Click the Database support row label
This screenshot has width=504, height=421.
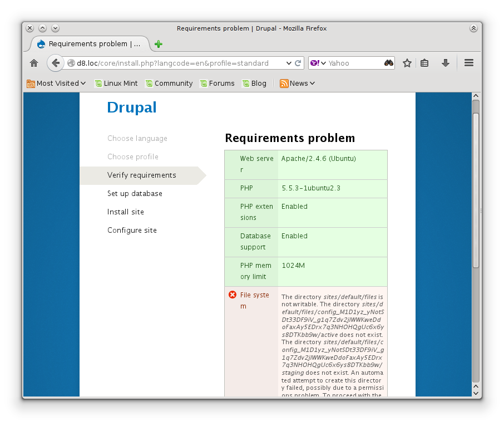click(255, 241)
